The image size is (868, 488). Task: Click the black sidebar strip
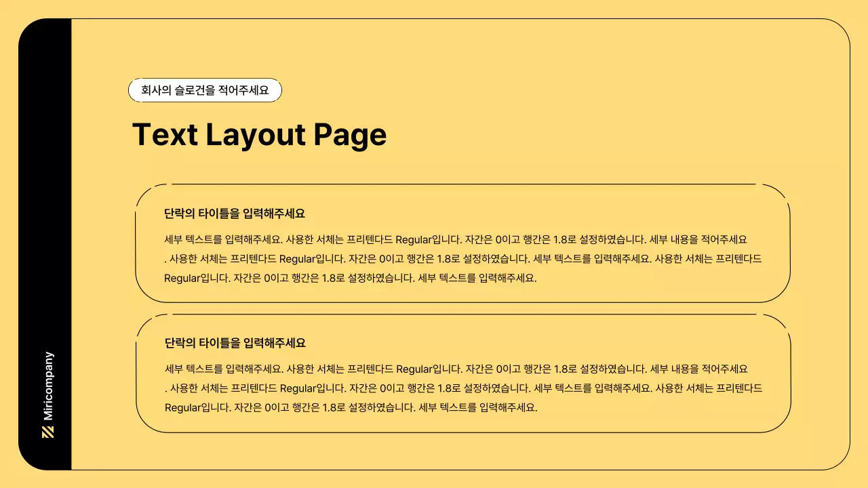(47, 203)
